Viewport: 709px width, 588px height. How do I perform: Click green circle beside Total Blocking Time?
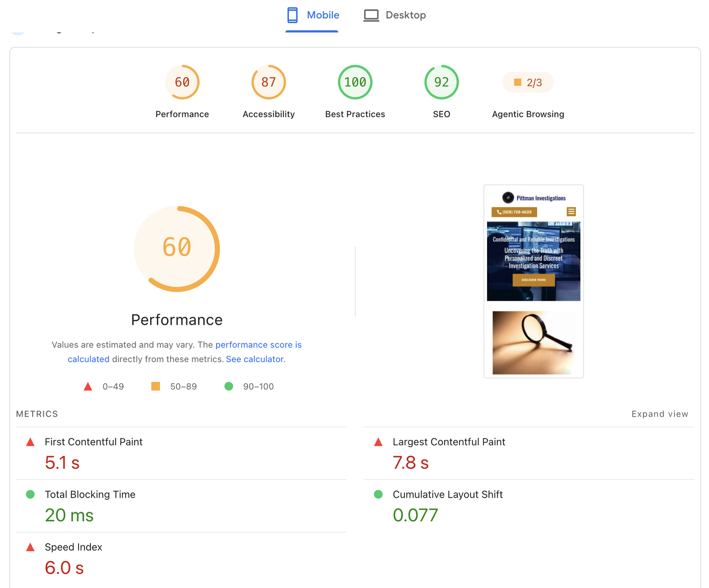pos(30,494)
